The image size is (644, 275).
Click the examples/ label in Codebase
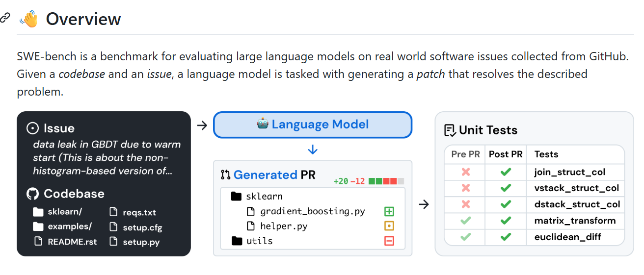(70, 226)
